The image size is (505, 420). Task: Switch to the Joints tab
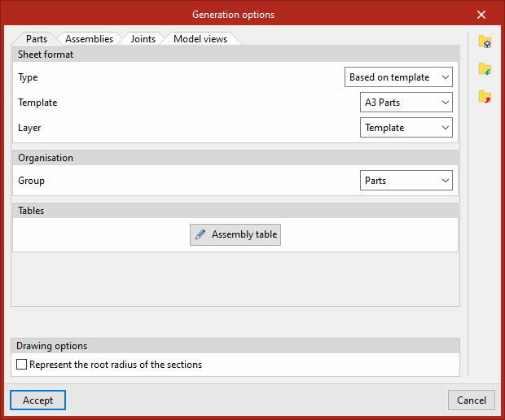pos(143,39)
